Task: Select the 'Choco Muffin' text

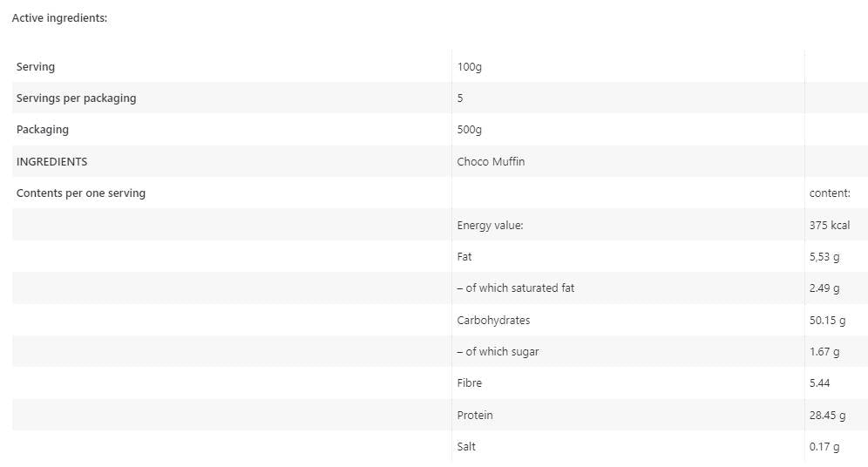Action: tap(491, 162)
